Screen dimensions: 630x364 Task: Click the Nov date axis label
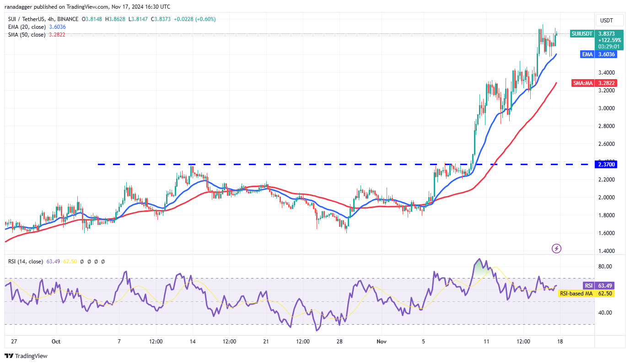tap(381, 342)
